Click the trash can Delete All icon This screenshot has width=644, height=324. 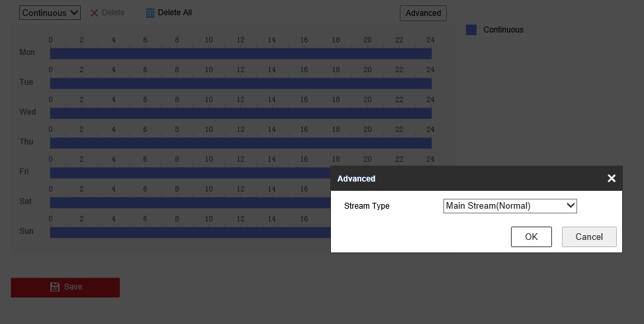pos(150,13)
